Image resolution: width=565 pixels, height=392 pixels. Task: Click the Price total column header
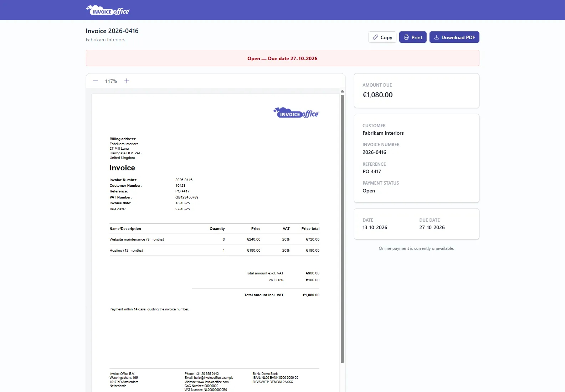310,229
